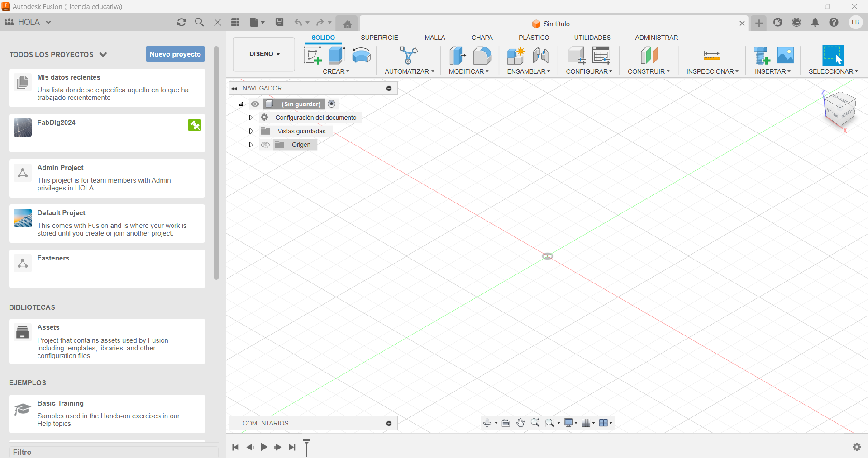This screenshot has height=458, width=868.
Task: Click the Create Form tool icon
Action: coord(361,56)
